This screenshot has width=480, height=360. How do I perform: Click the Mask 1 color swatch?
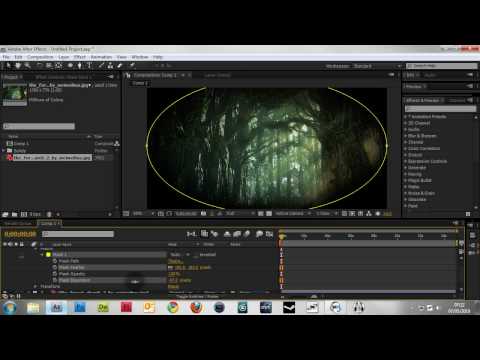point(48,255)
